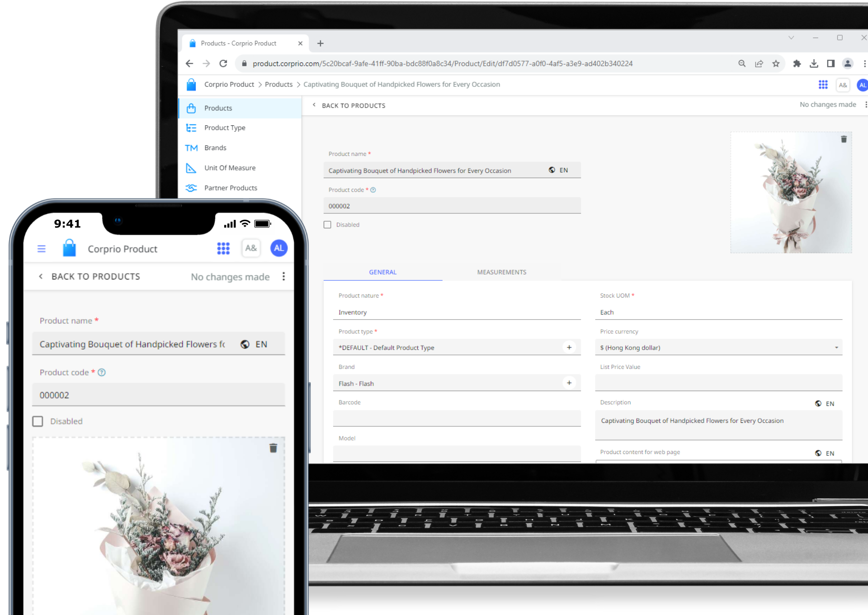Change the product name language EN on the laptop
This screenshot has width=868, height=615.
click(558, 170)
